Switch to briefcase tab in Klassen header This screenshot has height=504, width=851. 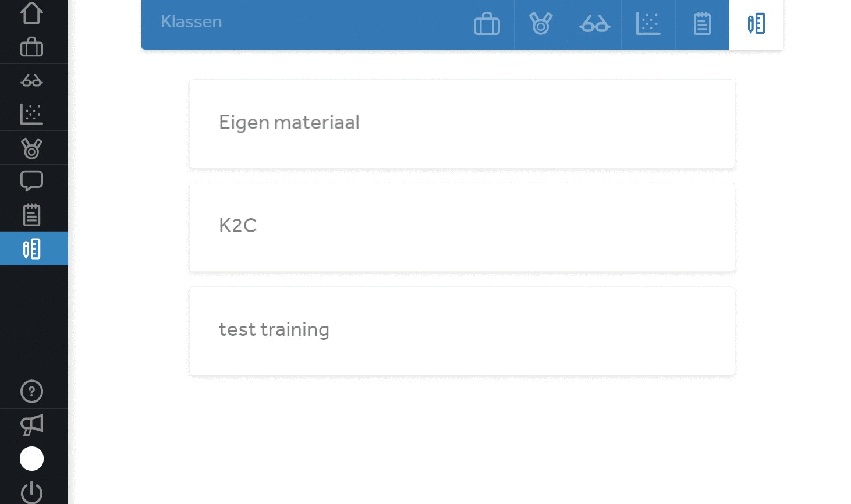pyautogui.click(x=487, y=24)
